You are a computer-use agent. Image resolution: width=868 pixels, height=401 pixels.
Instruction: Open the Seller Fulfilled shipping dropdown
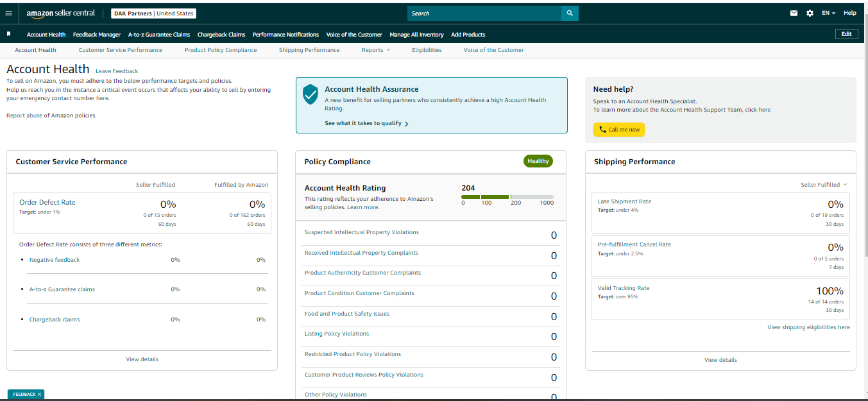(x=824, y=185)
